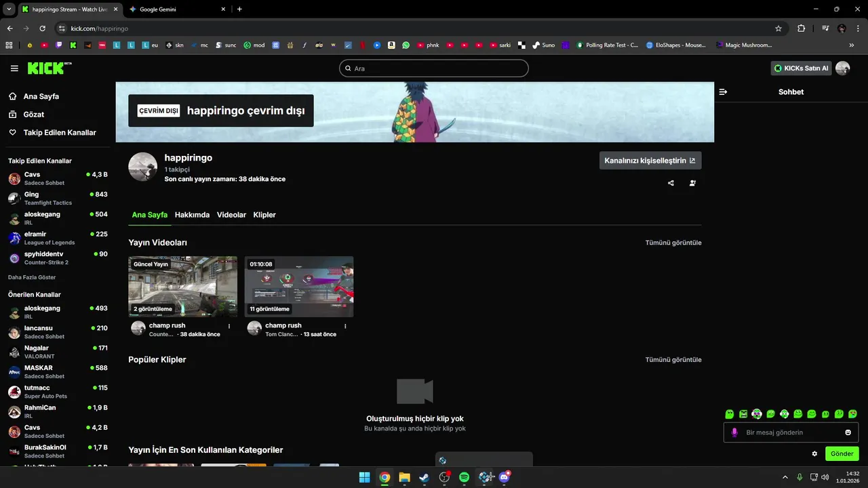
Task: Open elramir channel in sidebar
Action: tap(58, 238)
